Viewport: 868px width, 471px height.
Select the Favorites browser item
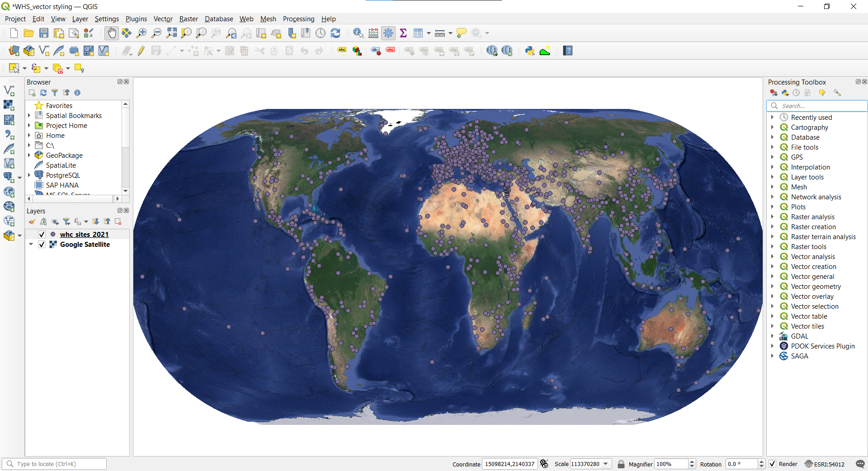click(59, 106)
